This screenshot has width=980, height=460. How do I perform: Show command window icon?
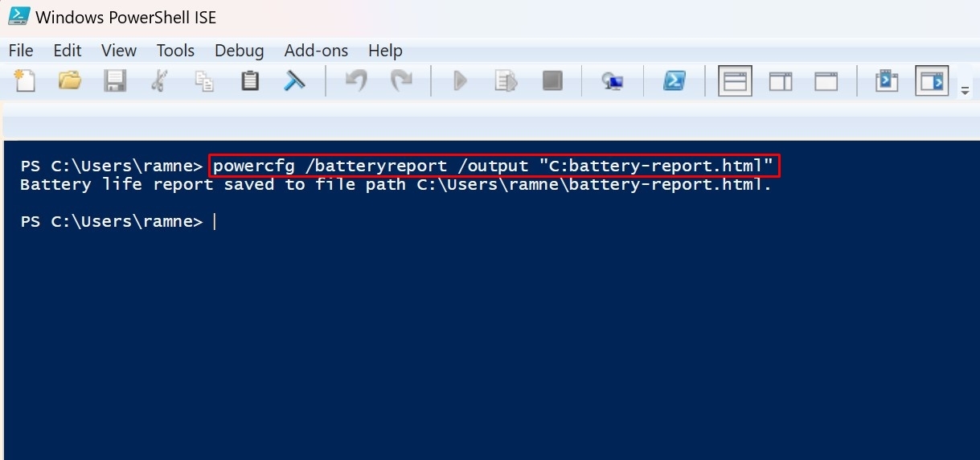887,80
